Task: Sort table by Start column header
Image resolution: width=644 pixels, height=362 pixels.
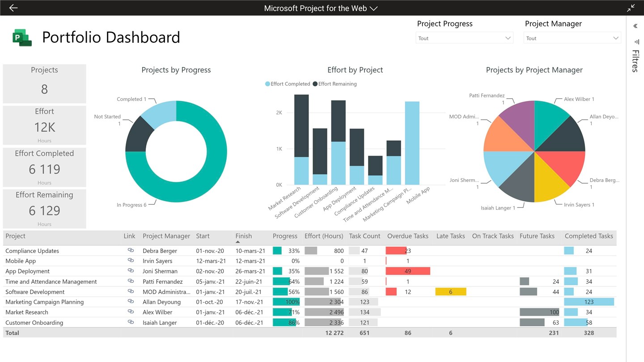Action: pyautogui.click(x=203, y=236)
